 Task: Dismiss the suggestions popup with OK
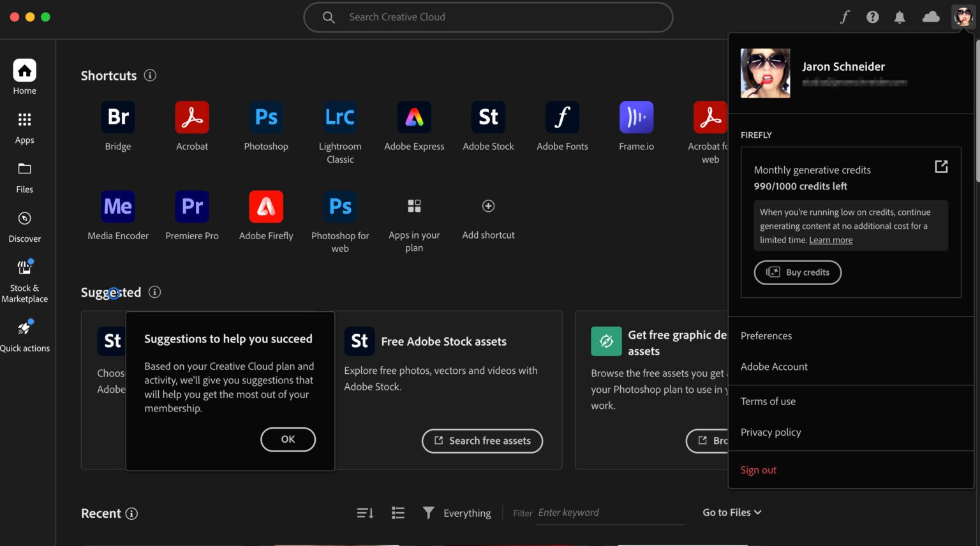(288, 439)
